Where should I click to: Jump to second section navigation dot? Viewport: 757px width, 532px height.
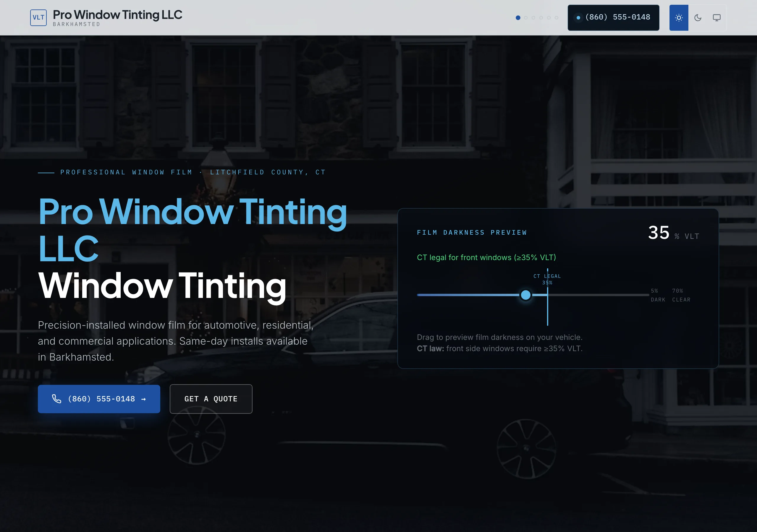click(525, 18)
